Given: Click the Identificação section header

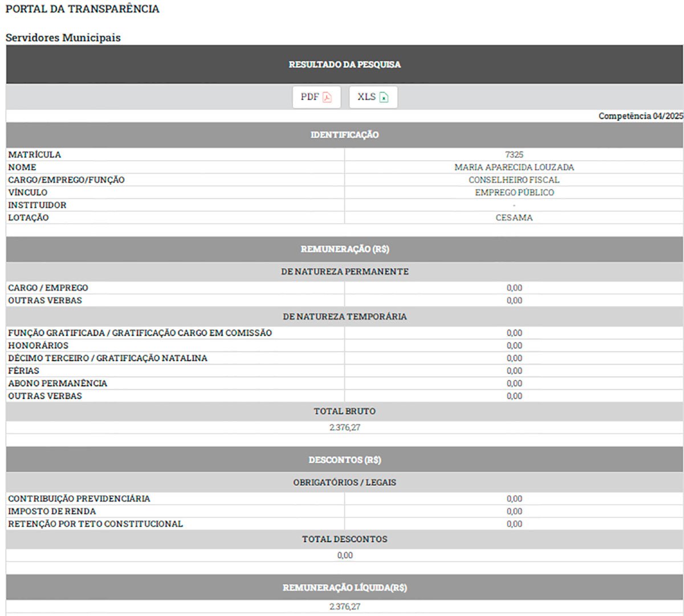Looking at the screenshot, I should 345,135.
